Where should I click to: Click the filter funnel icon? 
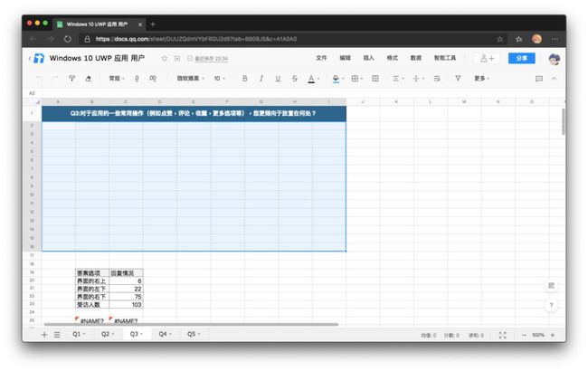click(458, 79)
